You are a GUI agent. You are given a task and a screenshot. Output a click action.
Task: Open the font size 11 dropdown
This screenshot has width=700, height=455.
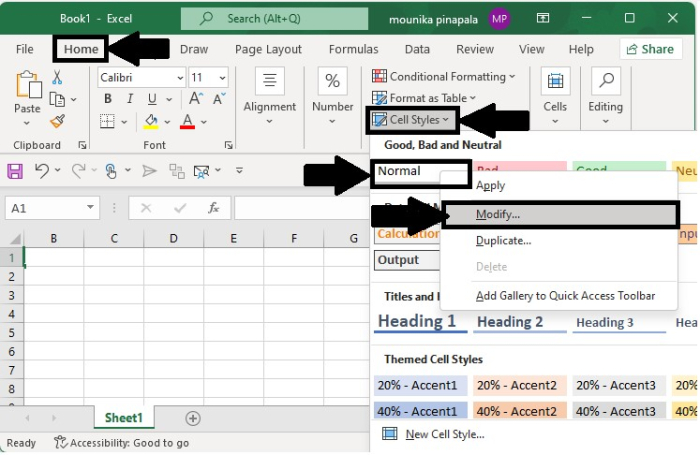tap(222, 78)
